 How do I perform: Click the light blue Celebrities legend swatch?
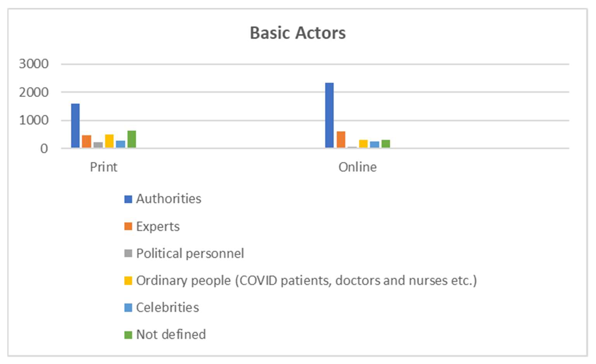pos(128,308)
